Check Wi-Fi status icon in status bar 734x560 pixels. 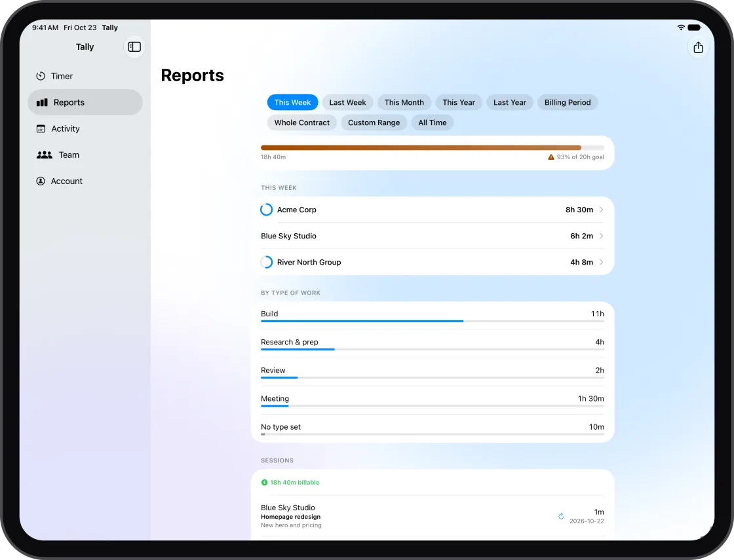coord(681,28)
